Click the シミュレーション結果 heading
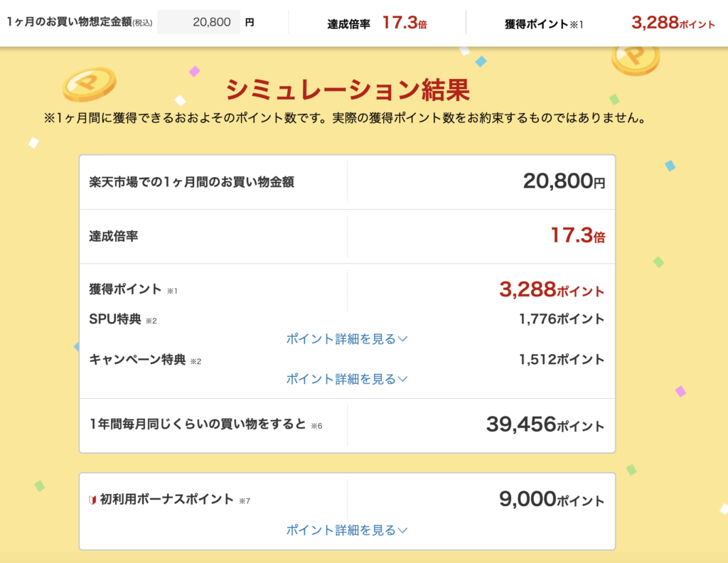 point(348,90)
